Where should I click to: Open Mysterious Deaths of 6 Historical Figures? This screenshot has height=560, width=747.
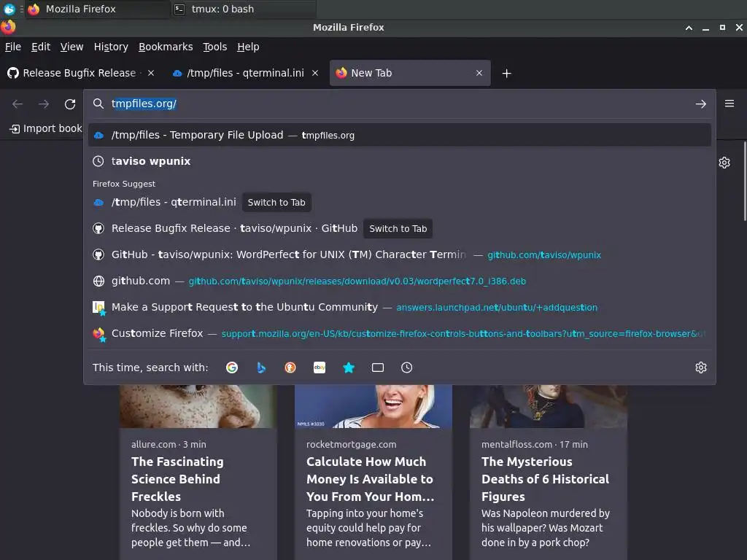point(545,479)
